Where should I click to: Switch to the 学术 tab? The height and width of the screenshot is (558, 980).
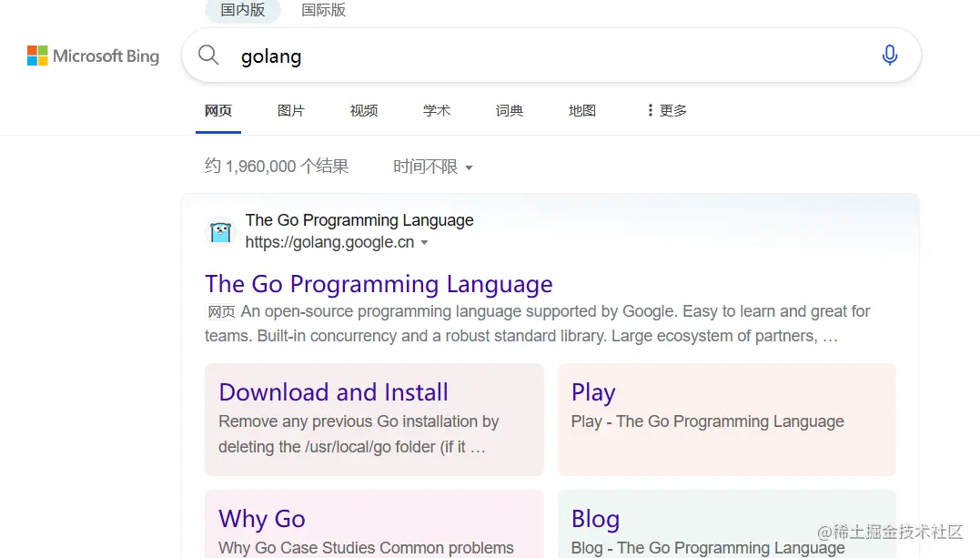pos(437,110)
